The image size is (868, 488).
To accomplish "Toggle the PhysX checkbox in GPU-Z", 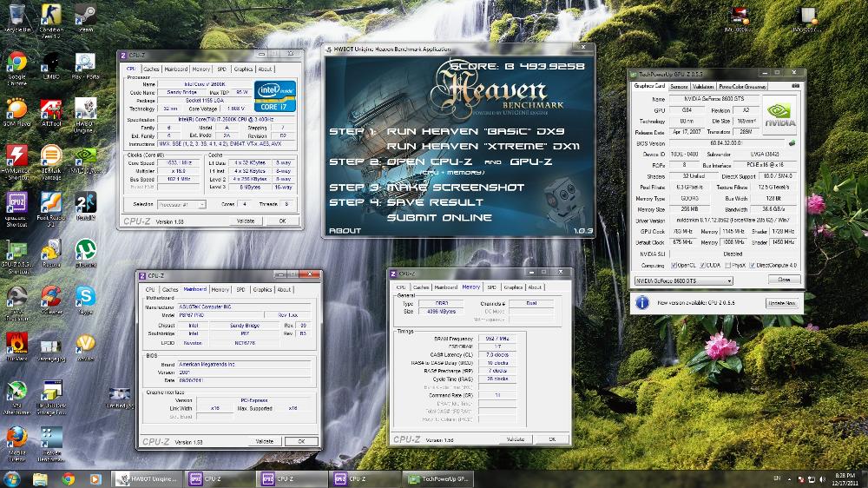I will coord(727,266).
